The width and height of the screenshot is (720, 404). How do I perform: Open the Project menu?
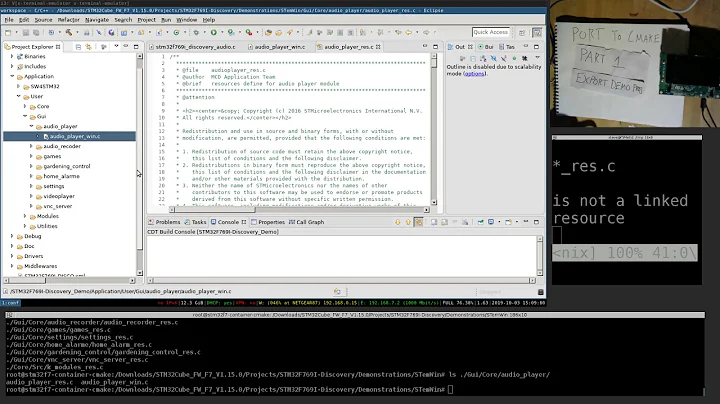pos(146,20)
